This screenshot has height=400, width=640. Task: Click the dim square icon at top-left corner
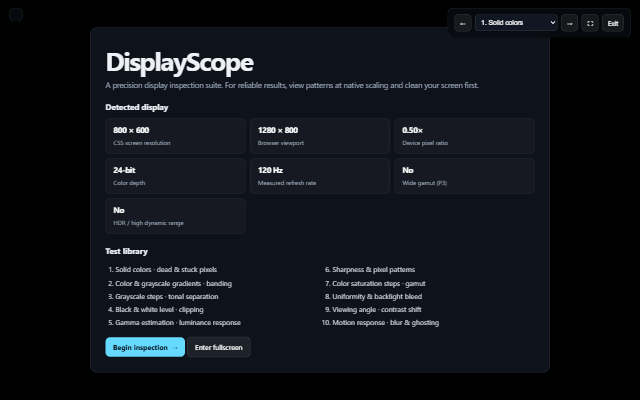tap(16, 15)
